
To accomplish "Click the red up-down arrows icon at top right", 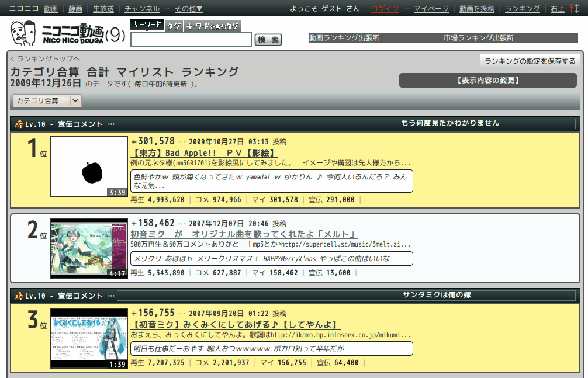I will pos(574,8).
